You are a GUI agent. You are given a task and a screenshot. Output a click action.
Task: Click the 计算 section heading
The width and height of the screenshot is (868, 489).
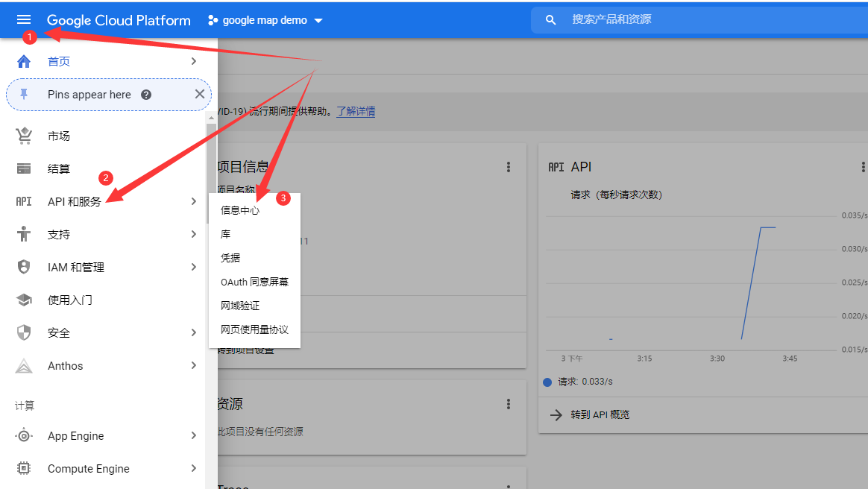25,406
